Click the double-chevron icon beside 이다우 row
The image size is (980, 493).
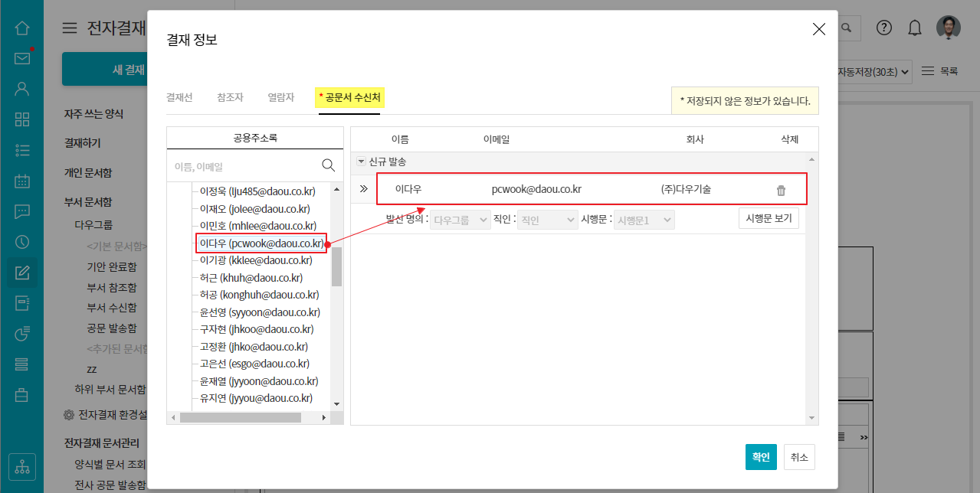(x=364, y=188)
